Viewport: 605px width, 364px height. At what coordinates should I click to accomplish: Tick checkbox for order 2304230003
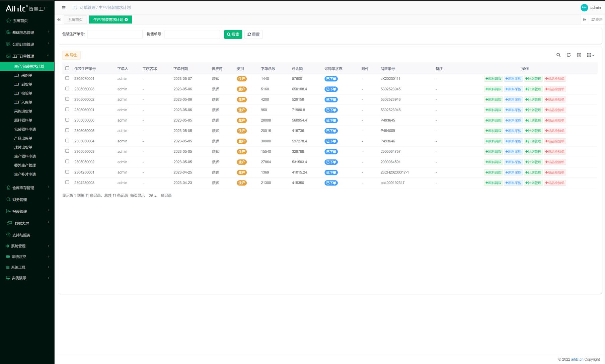(67, 183)
